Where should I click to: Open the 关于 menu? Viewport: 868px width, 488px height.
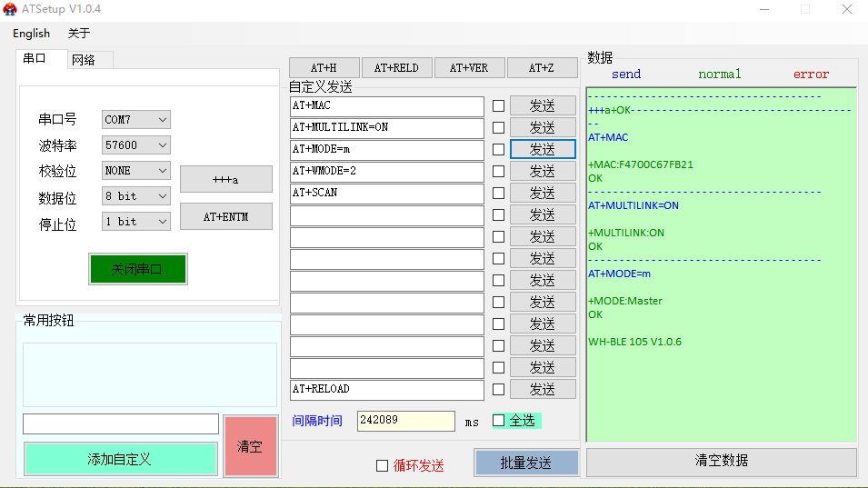pyautogui.click(x=79, y=34)
